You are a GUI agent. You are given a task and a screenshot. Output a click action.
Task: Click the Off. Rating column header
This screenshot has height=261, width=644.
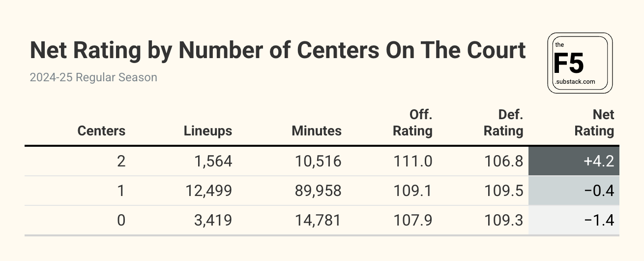(x=413, y=123)
